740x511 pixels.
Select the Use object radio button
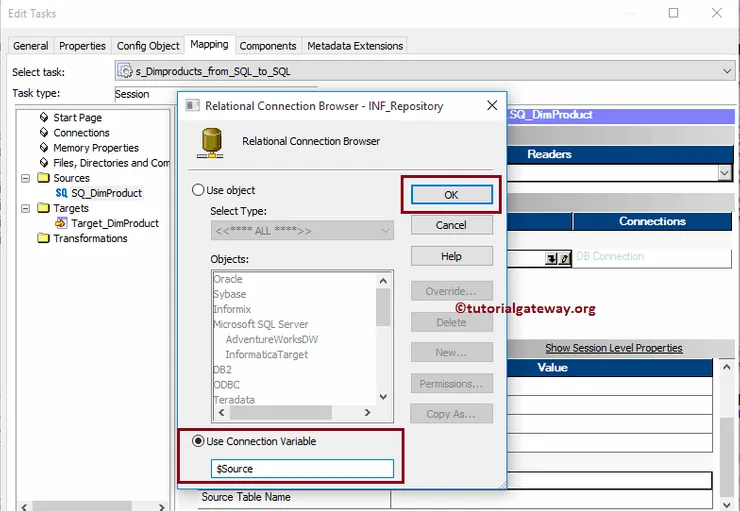(198, 190)
